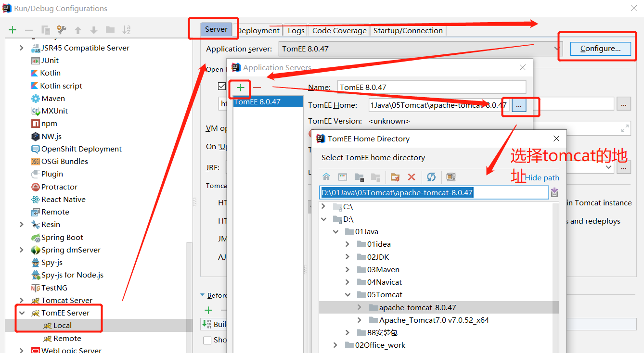Click ellipsis button beside JRE field
Image resolution: width=644 pixels, height=353 pixels.
pos(624,167)
